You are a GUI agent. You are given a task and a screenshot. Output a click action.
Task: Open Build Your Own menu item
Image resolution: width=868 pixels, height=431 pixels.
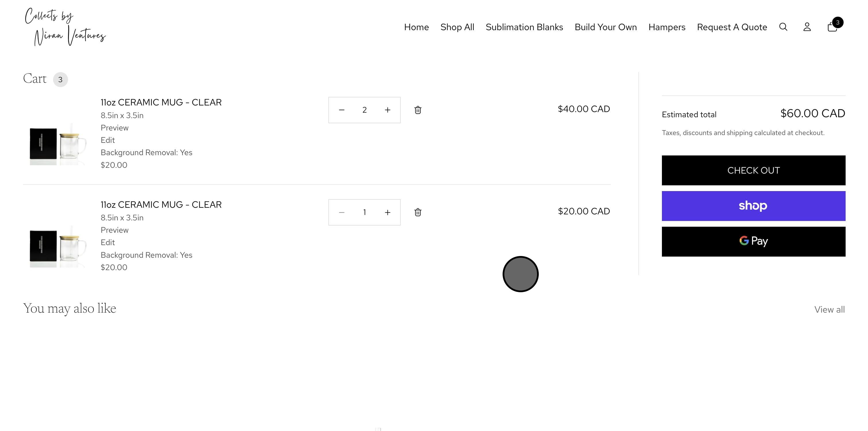point(606,27)
